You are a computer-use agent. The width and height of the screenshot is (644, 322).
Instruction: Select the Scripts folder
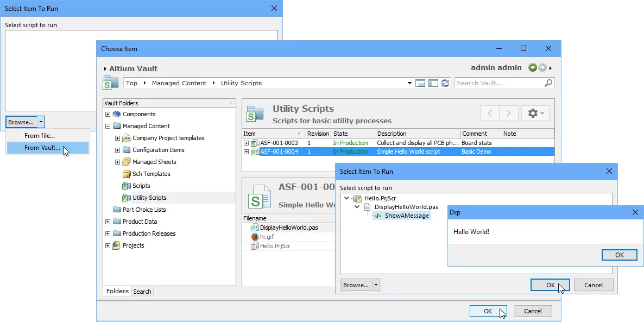pyautogui.click(x=141, y=186)
